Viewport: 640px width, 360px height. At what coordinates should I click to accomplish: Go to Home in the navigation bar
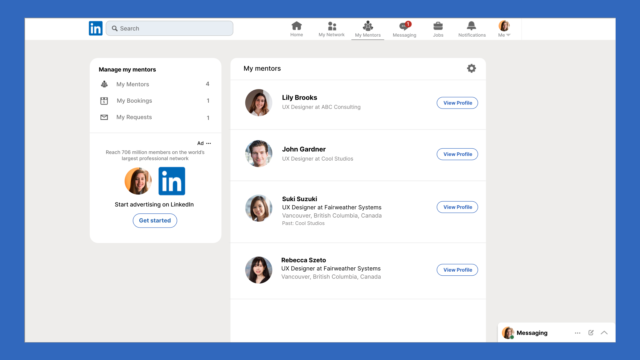297,29
